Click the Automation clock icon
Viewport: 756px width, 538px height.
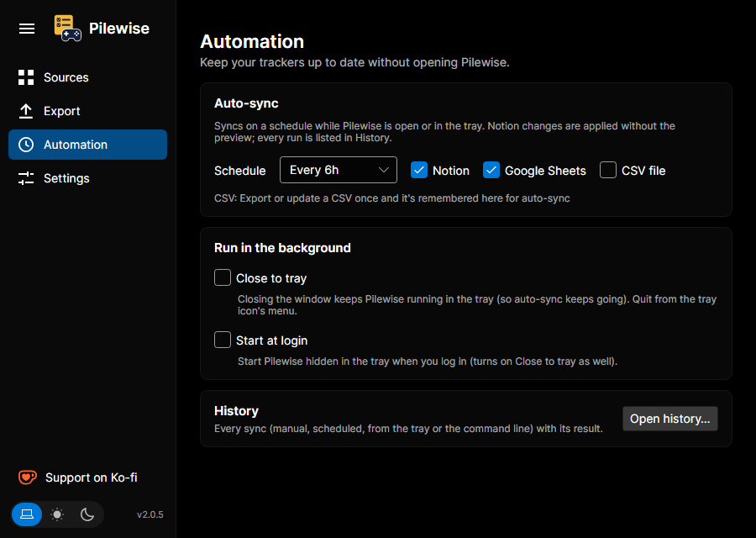pos(26,145)
